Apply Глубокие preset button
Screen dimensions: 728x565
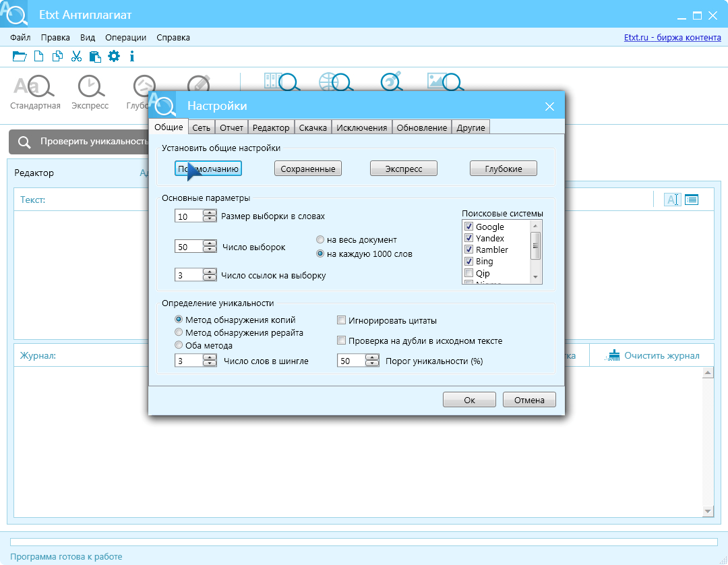pos(504,169)
